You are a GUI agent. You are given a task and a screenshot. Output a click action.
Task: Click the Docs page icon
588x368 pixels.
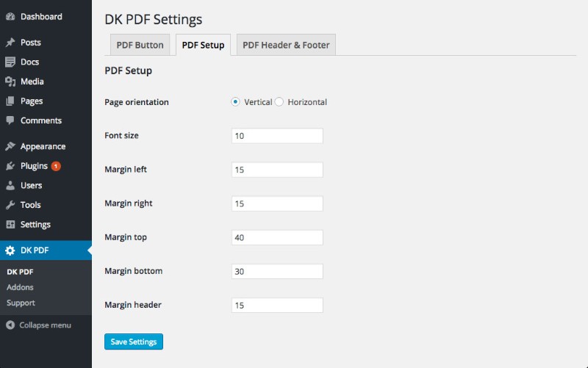tap(10, 62)
